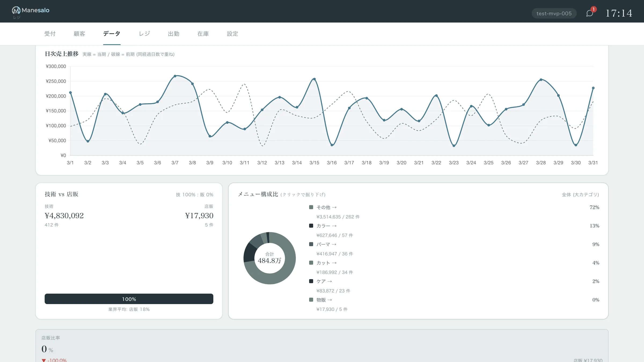The image size is (644, 362).
Task: Click the 17:14 clock display
Action: (619, 13)
